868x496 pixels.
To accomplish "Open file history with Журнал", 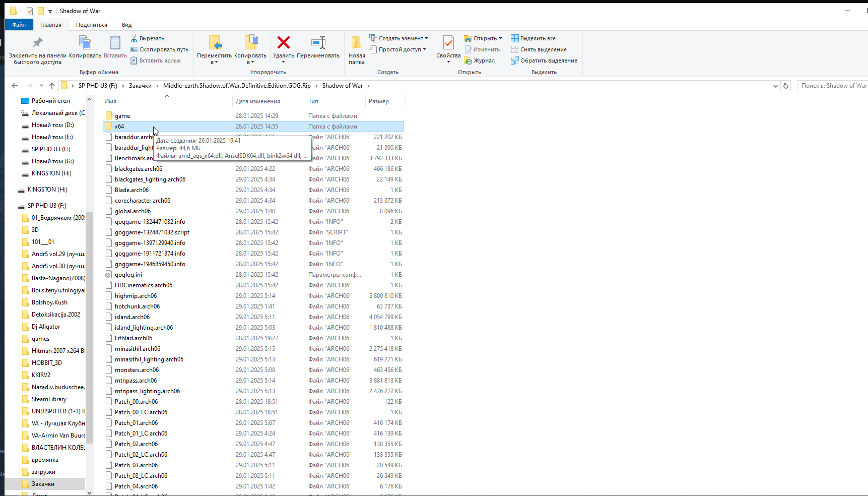I will tap(480, 60).
